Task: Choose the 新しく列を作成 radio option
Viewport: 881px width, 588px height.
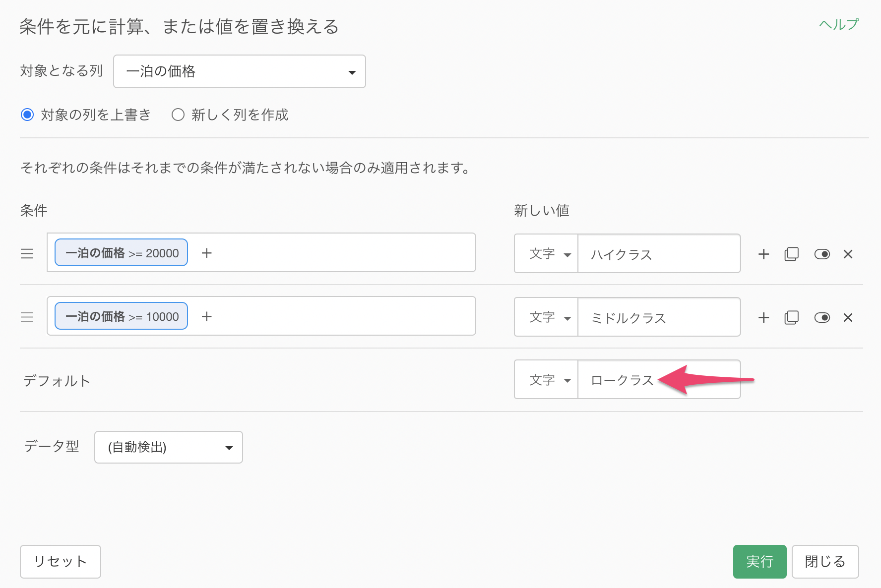Action: [x=178, y=115]
